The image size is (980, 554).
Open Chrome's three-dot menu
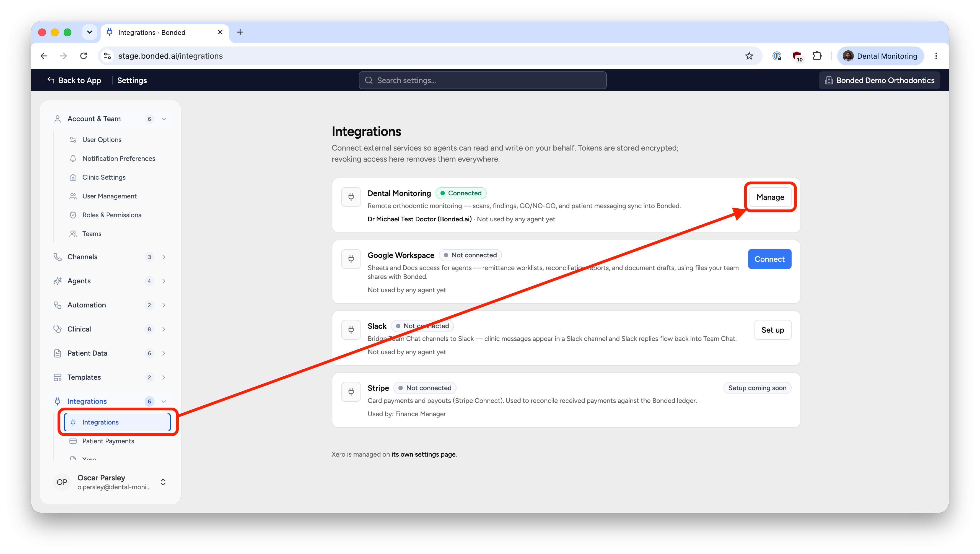[936, 56]
